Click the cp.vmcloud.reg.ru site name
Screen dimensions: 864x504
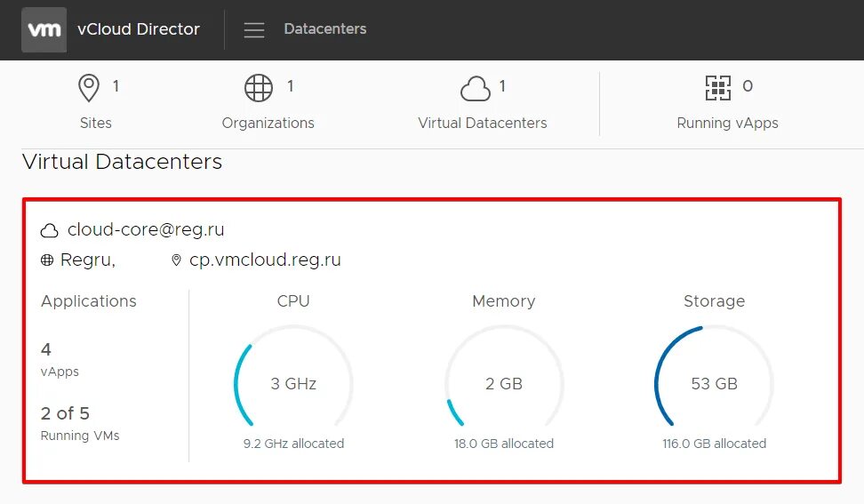tap(265, 260)
